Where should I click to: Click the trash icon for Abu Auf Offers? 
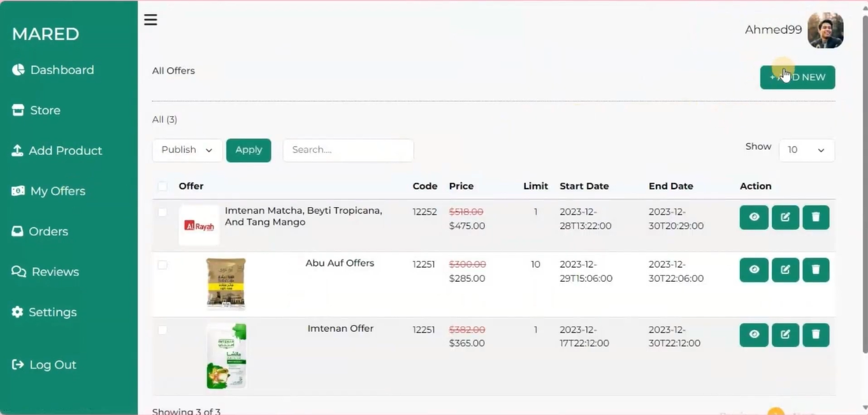click(816, 270)
